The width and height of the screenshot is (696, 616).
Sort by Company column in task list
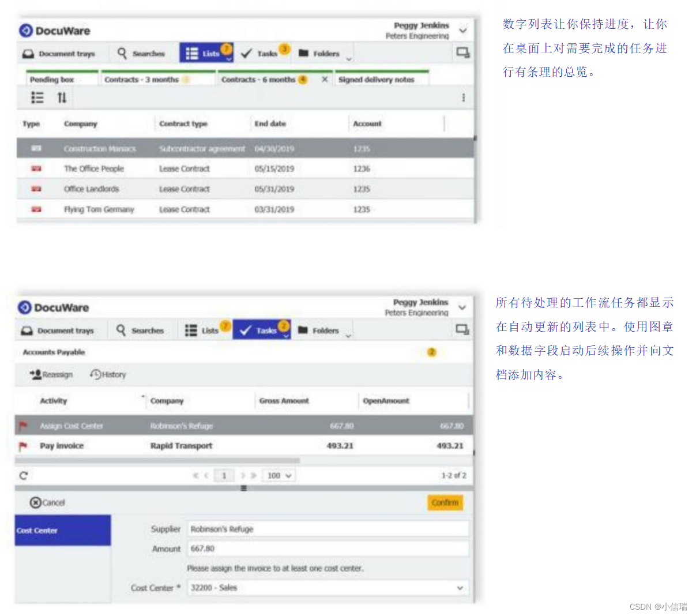[x=167, y=400]
